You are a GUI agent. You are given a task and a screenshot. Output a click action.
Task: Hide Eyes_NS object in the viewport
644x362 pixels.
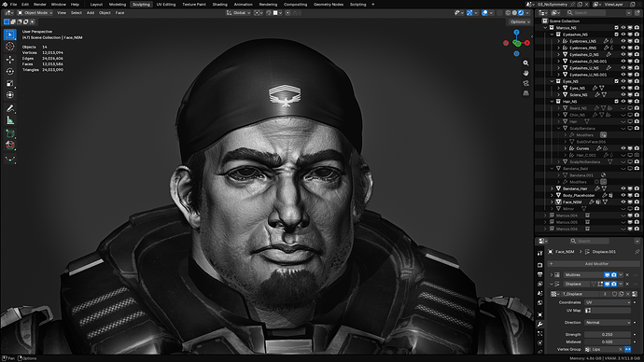coord(623,88)
